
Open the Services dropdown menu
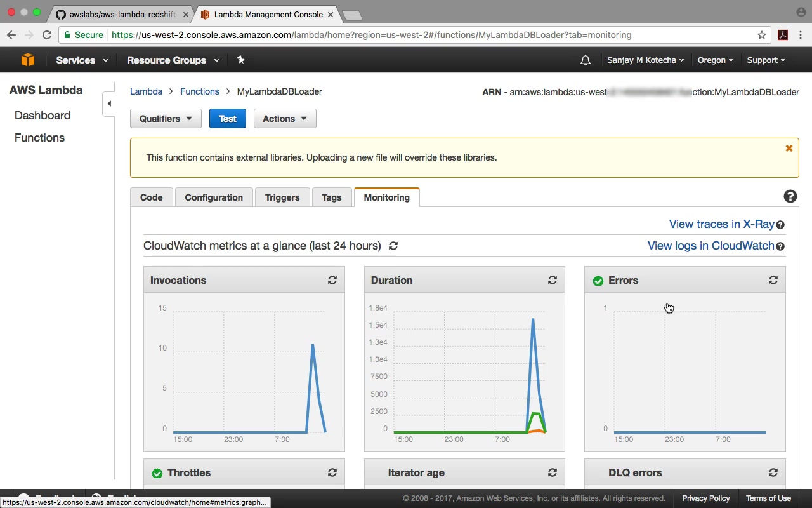pos(82,60)
